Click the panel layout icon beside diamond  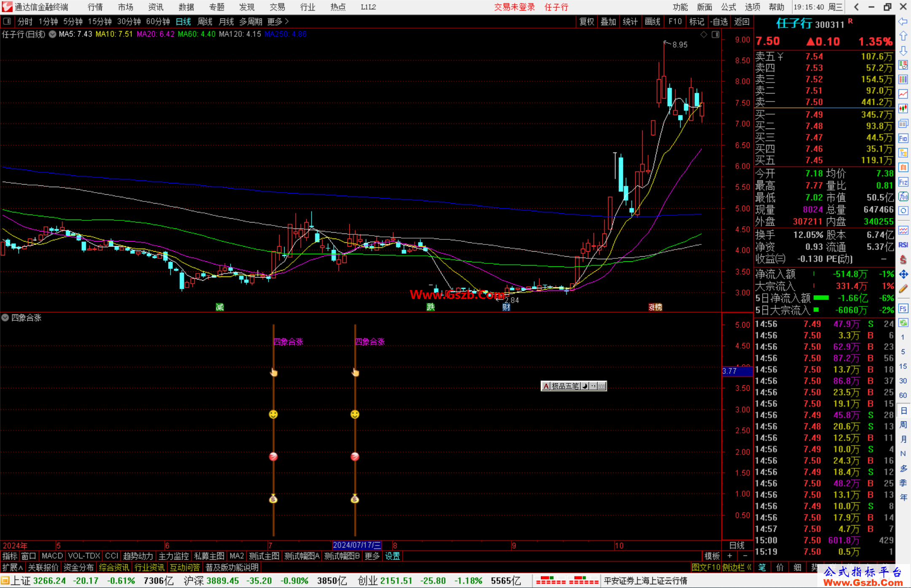click(x=715, y=35)
